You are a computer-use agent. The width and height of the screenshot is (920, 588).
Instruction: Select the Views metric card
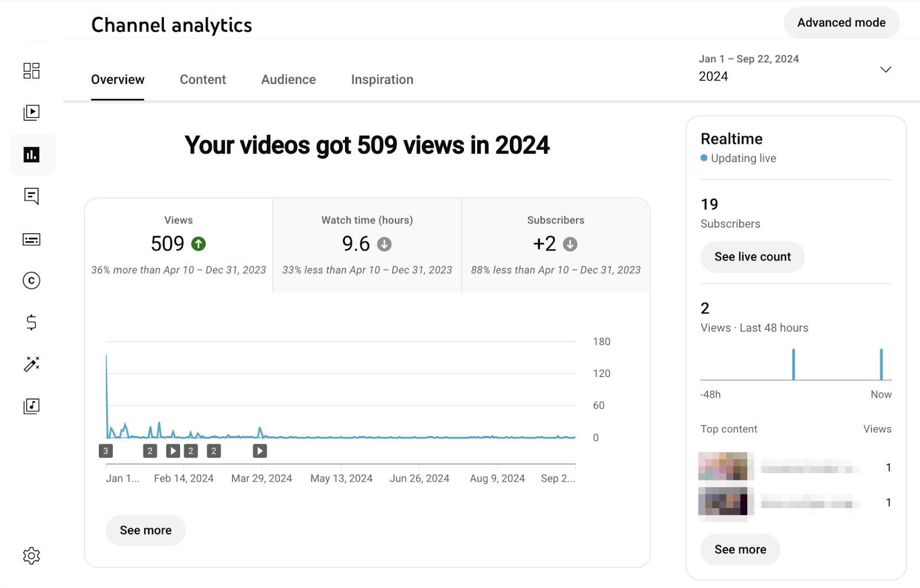click(178, 244)
